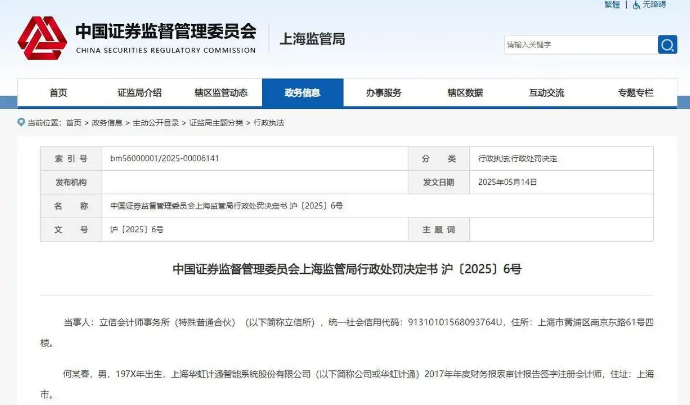Open the 辖区监管动态 navigation tab
This screenshot has height=405, width=690.
[x=221, y=92]
